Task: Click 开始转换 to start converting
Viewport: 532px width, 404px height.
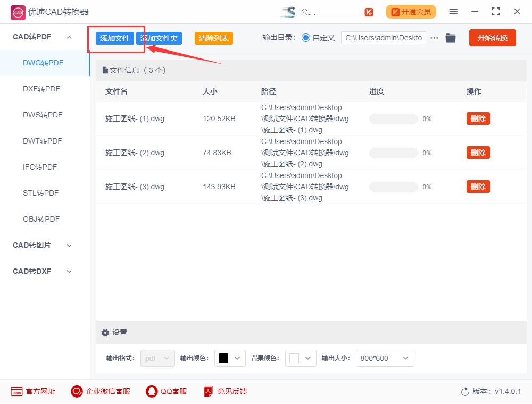Action: tap(492, 38)
